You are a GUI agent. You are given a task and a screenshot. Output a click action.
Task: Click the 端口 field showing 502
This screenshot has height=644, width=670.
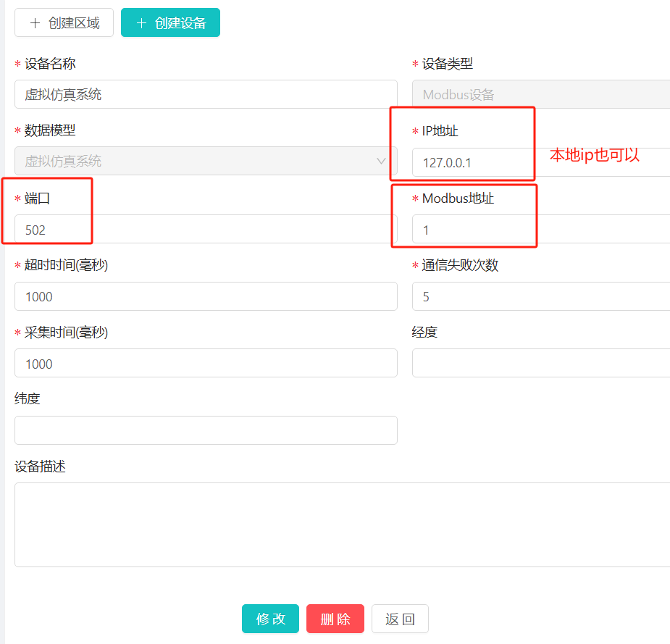(x=206, y=230)
